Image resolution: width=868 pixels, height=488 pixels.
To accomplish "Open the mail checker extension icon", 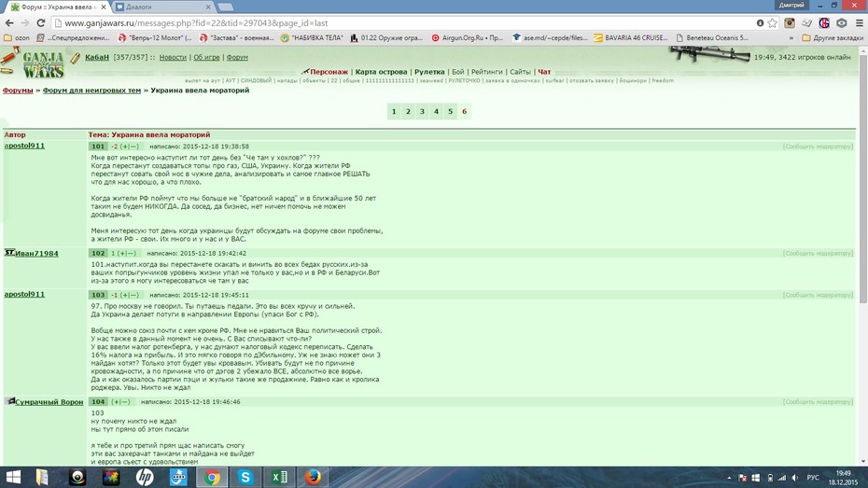I will click(807, 22).
